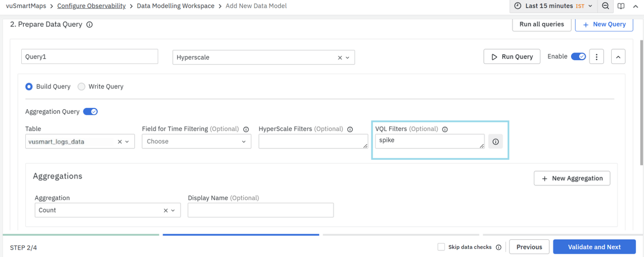The height and width of the screenshot is (257, 644).
Task: Turn off the Aggregation Query toggle
Action: coord(90,112)
